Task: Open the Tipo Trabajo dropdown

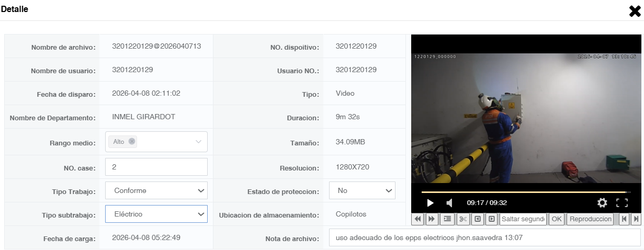Action: (x=156, y=190)
